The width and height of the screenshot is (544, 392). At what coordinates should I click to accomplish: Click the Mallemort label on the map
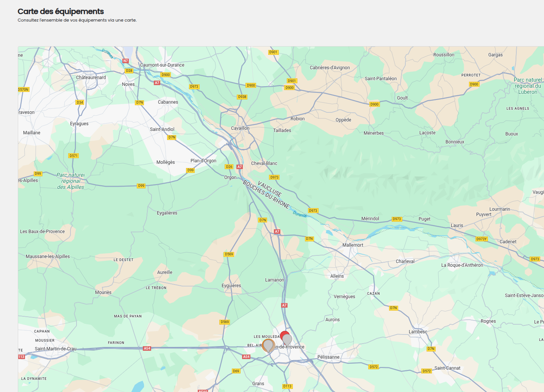[x=353, y=245]
